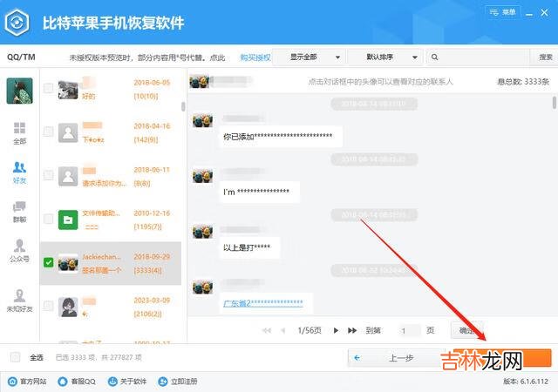
Task: Open the 菜单 menu in title bar
Action: tap(504, 12)
